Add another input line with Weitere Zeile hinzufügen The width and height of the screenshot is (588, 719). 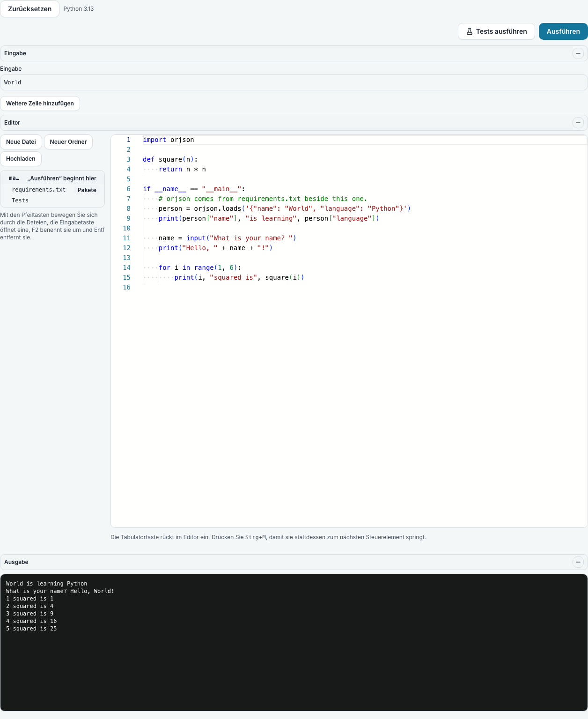click(x=40, y=104)
